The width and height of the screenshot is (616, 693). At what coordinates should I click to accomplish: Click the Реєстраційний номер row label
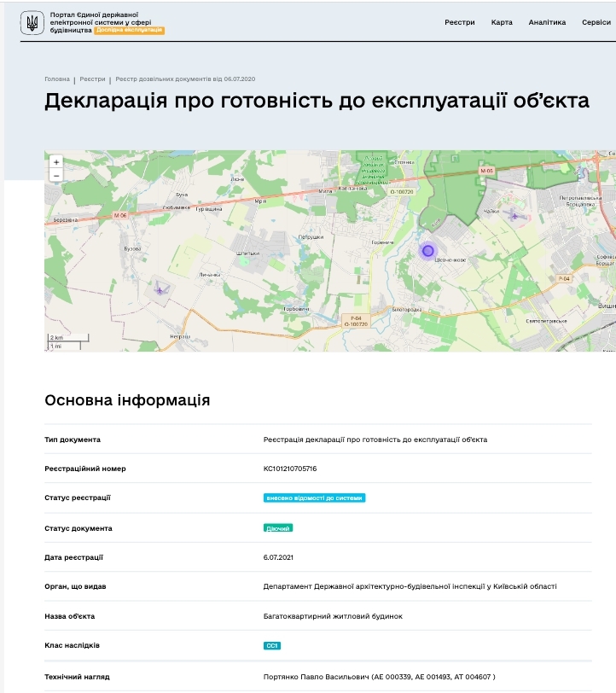[x=85, y=469]
